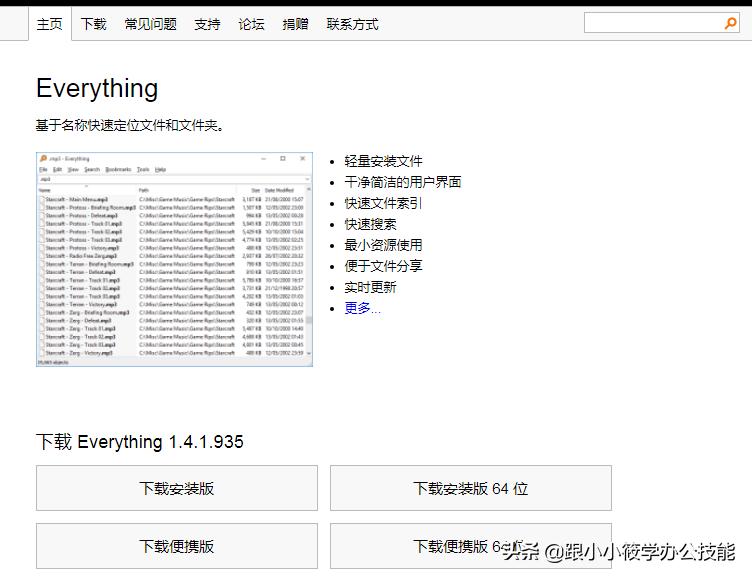Click the 下载安装版 button
Screen dimensions: 752x578
[176, 488]
